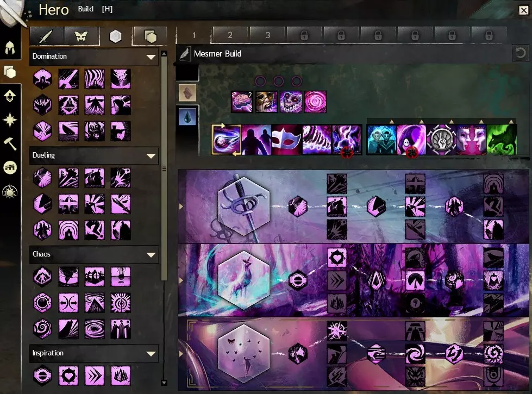Open the butterfly profession skills tab
Image resolution: width=532 pixels, height=394 pixels.
coord(82,36)
